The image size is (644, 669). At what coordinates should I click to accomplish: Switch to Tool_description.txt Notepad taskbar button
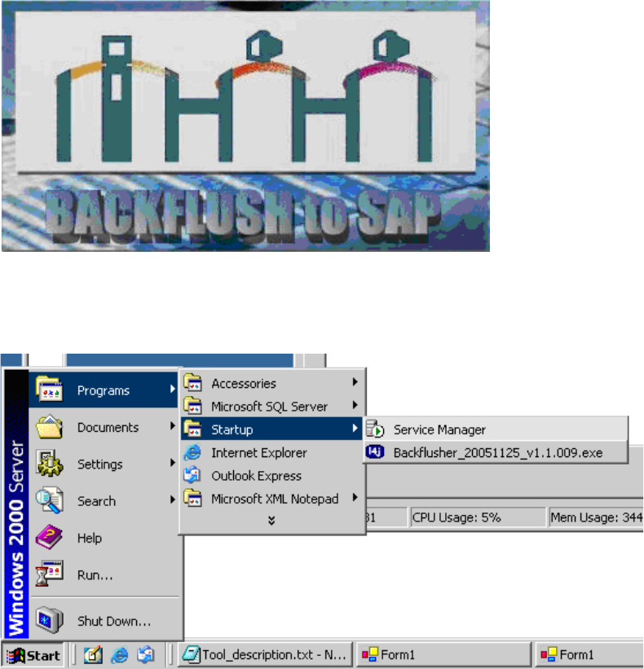pyautogui.click(x=266, y=654)
